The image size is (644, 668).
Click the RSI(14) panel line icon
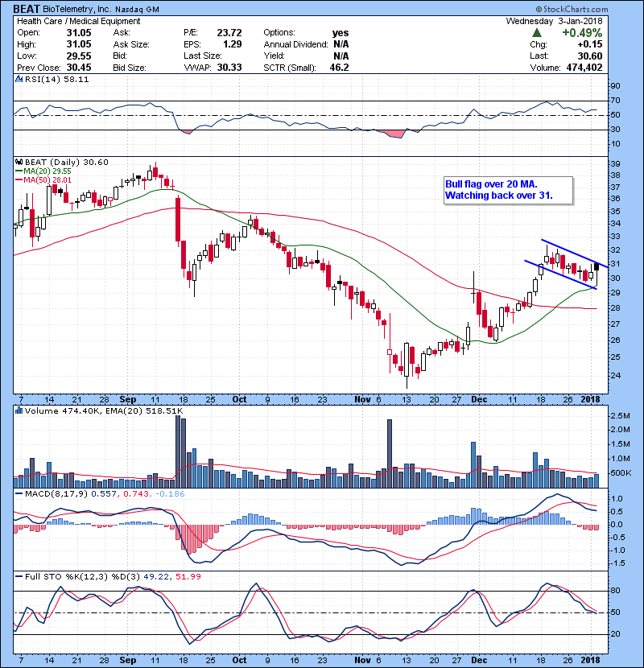click(19, 79)
